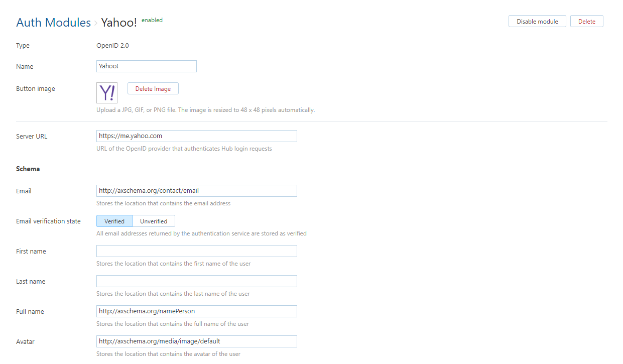Click the 'Avatar' field label
The image size is (623, 364).
tap(25, 341)
